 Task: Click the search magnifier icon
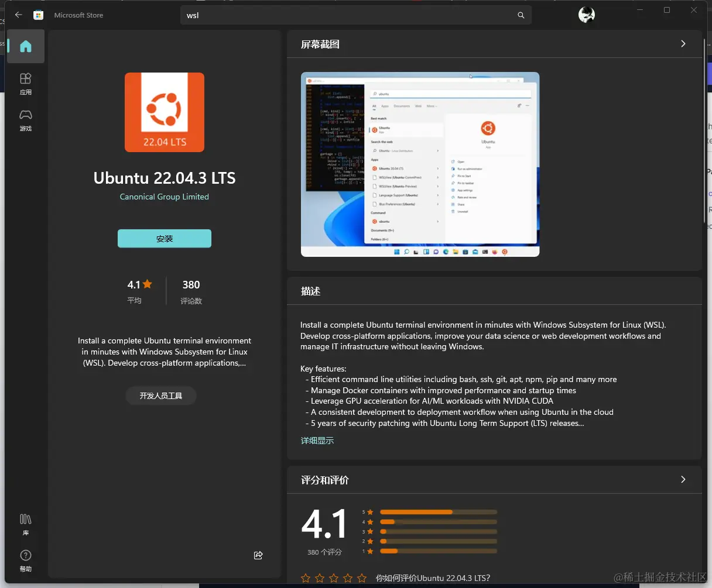pyautogui.click(x=521, y=15)
